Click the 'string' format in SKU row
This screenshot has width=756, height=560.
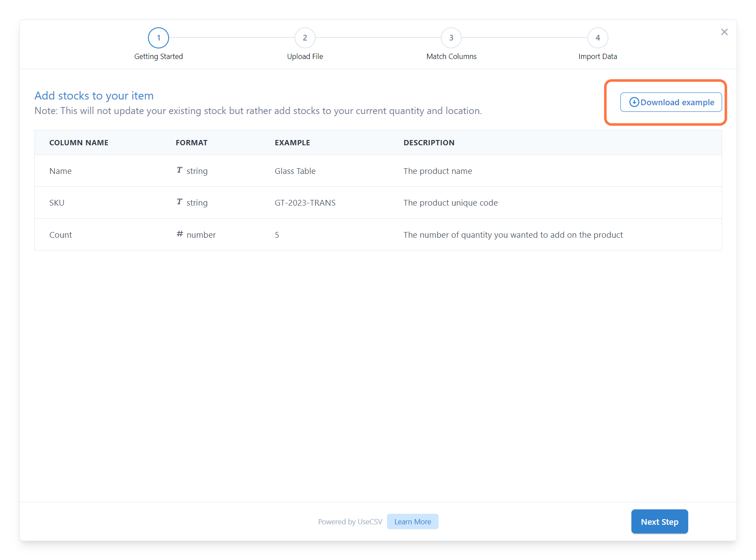click(x=197, y=203)
